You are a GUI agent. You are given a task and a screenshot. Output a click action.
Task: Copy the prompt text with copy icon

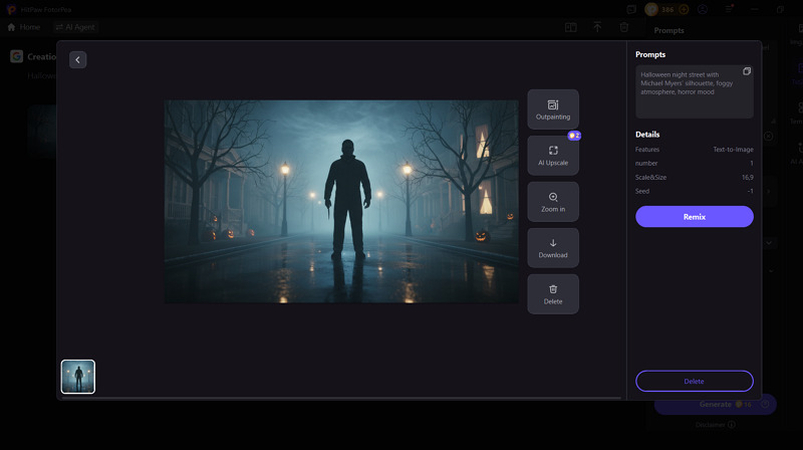pyautogui.click(x=747, y=71)
